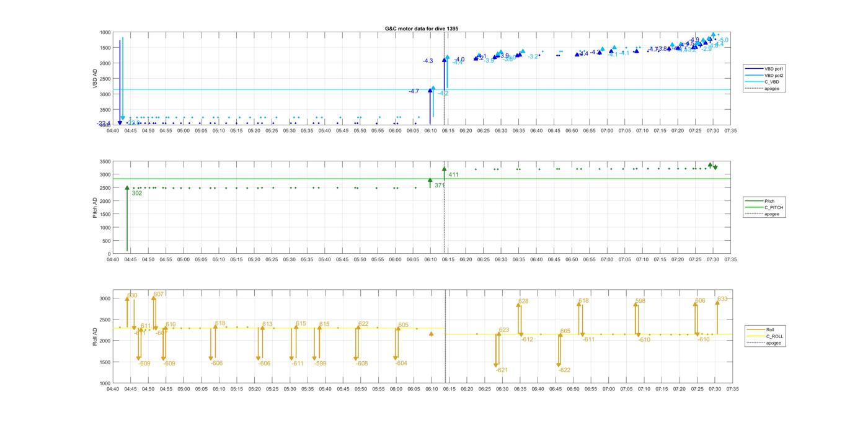Click the roll data label '633'
Image resolution: width=868 pixels, height=430 pixels.
tap(722, 300)
